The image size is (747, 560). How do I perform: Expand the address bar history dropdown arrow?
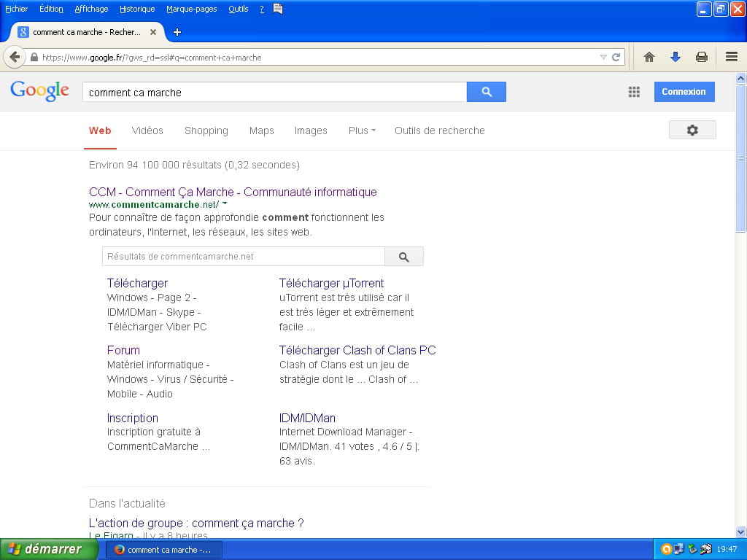[603, 57]
